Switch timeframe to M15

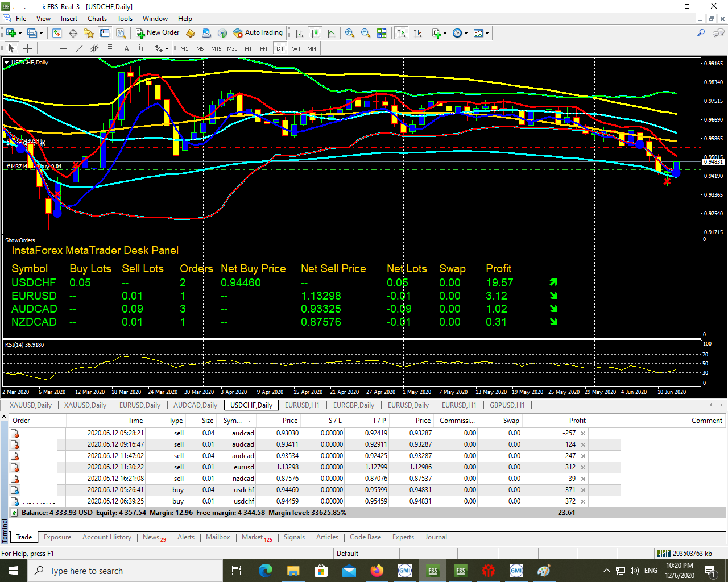pos(216,48)
